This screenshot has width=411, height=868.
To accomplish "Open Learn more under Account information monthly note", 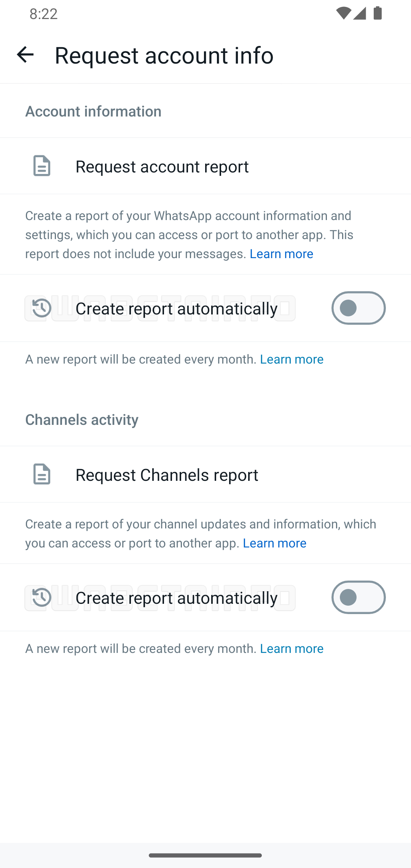I will (292, 359).
